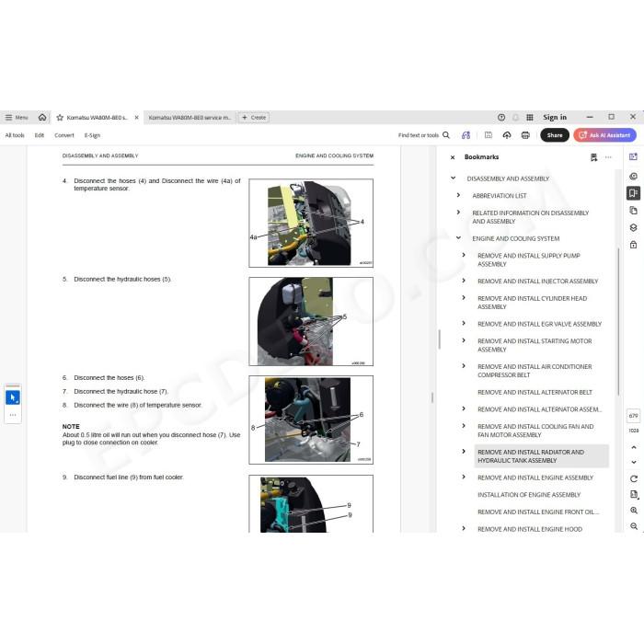Image resolution: width=644 pixels, height=644 pixels.
Task: Open the Menu hamburger button
Action: coord(17,118)
